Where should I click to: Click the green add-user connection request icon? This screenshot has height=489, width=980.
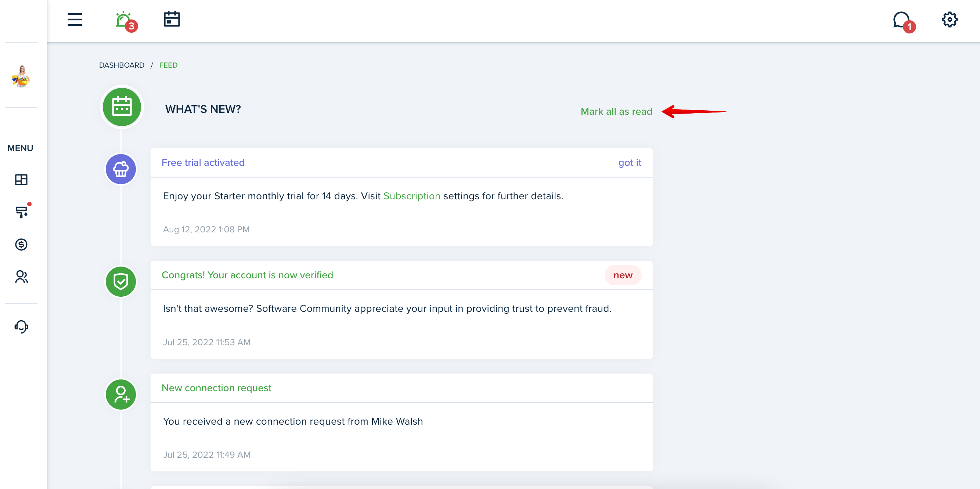[121, 394]
